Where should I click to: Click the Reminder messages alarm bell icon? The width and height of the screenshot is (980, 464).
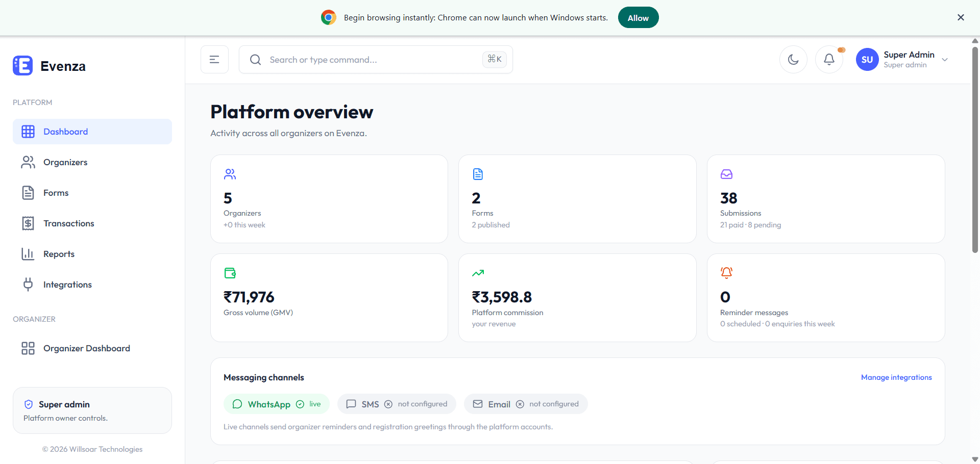point(726,273)
